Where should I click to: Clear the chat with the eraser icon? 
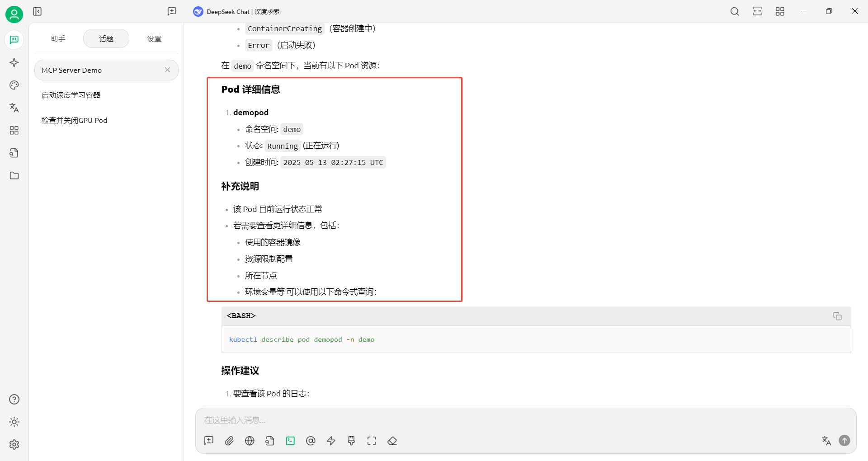[x=392, y=441]
